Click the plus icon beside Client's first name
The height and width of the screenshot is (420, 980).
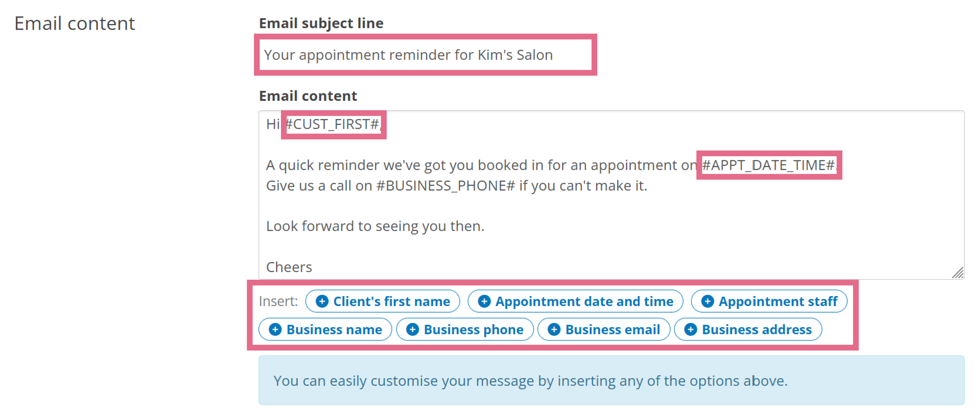322,301
